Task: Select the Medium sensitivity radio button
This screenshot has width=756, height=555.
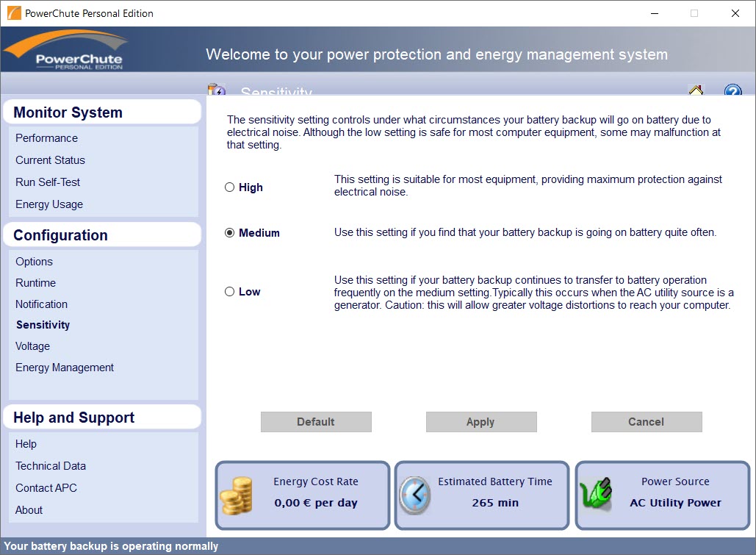Action: tap(229, 232)
